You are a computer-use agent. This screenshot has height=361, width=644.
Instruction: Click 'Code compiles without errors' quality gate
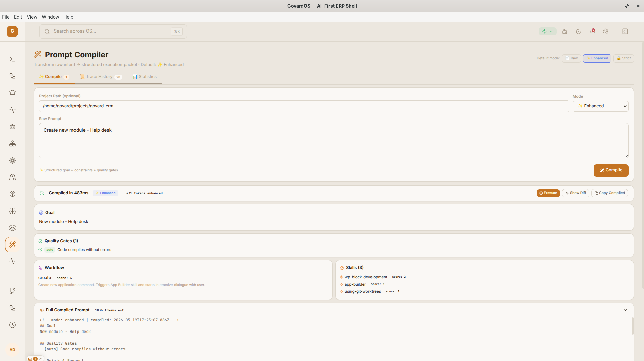(84, 250)
